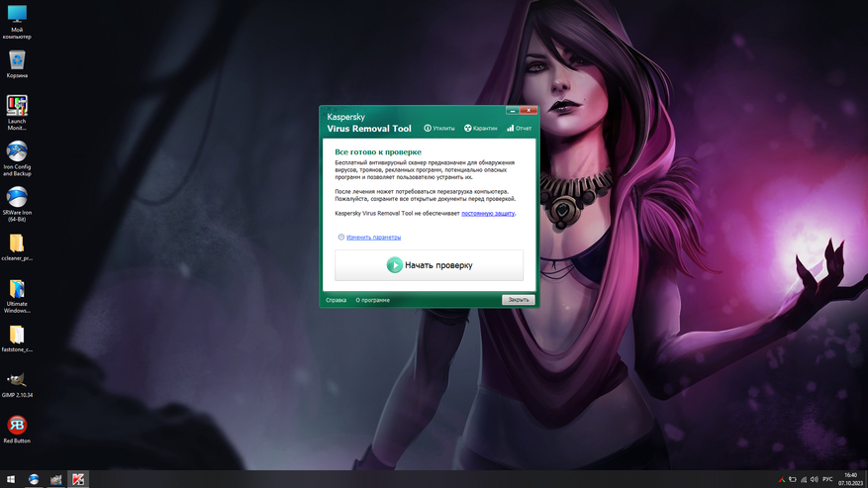The width and height of the screenshot is (868, 488).
Task: Click the battery power tray icon
Action: (x=792, y=480)
